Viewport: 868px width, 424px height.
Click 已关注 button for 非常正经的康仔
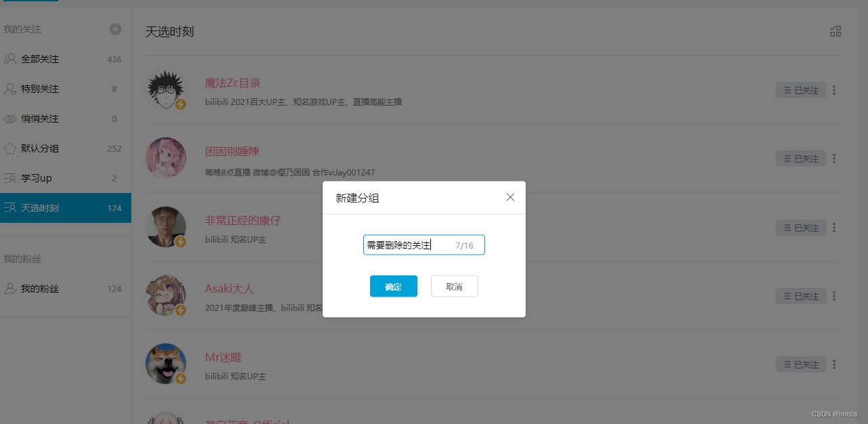tap(801, 228)
